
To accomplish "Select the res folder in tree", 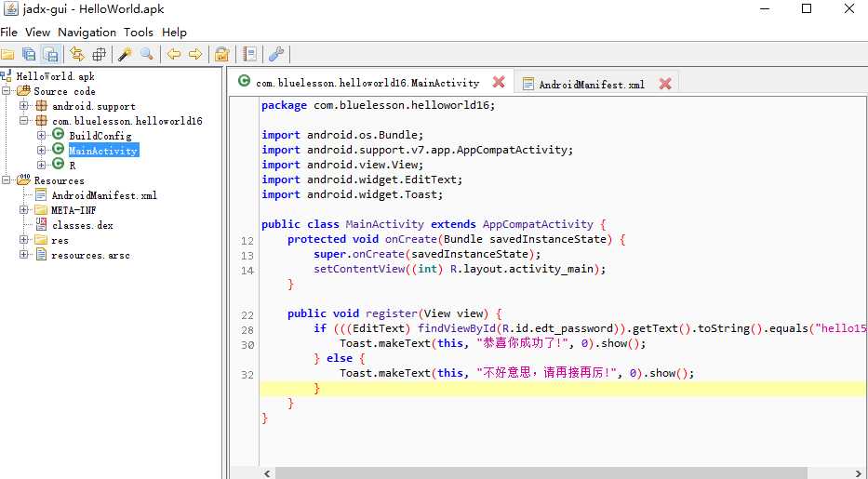I will click(x=60, y=240).
